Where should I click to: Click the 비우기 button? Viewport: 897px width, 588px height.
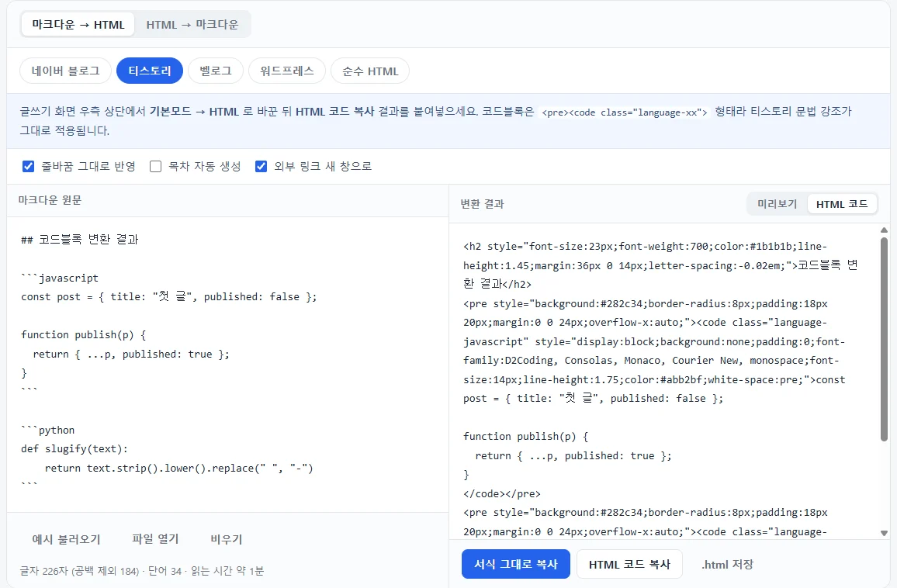[226, 539]
